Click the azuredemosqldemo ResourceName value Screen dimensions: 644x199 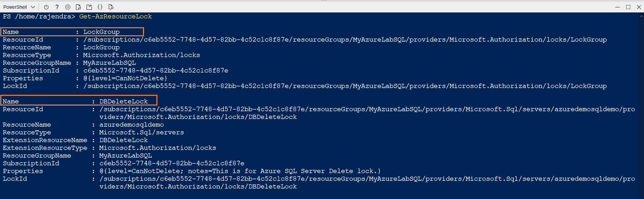(132, 125)
